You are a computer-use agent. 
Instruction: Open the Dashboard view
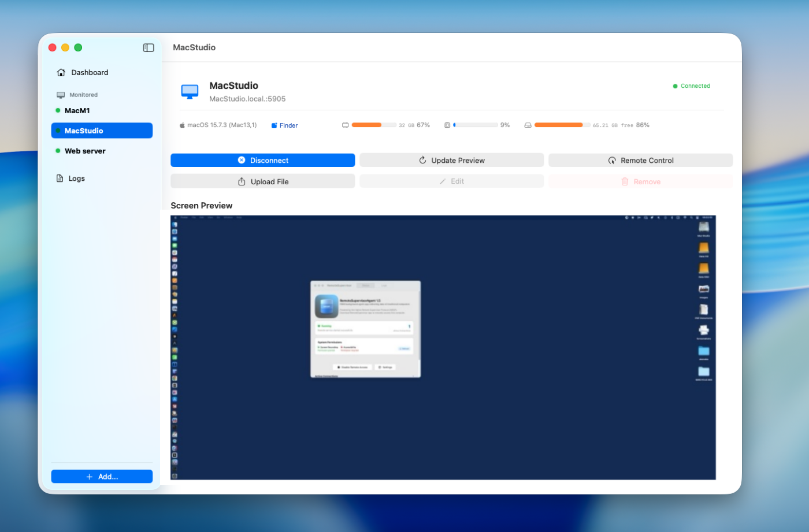(x=90, y=73)
